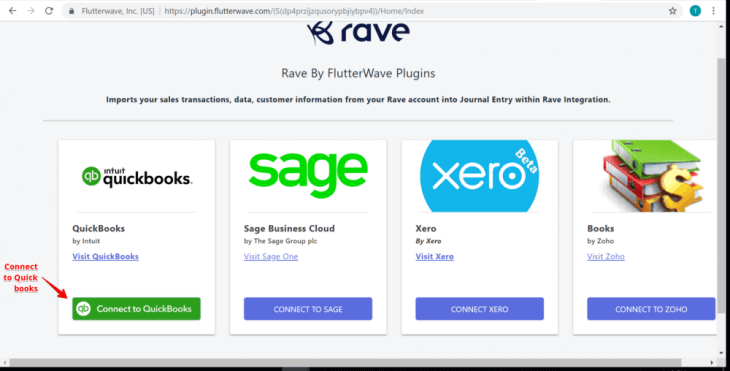The image size is (730, 371).
Task: Click the green Sage logo image
Action: tap(308, 175)
